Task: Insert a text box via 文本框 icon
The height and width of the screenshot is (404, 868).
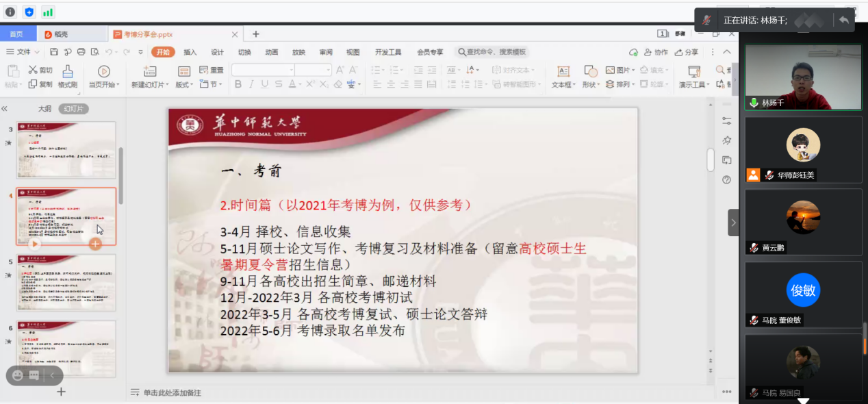Action: click(563, 71)
